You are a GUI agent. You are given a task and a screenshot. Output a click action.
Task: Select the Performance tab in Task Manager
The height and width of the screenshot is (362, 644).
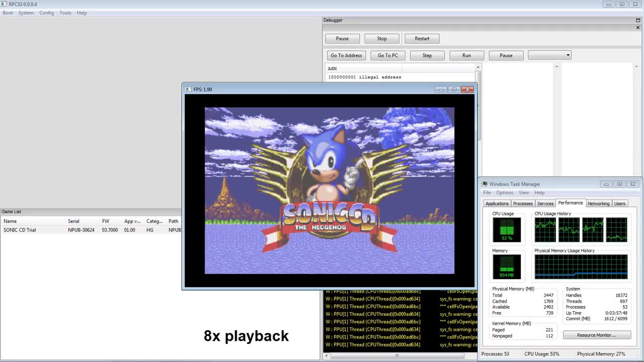pos(571,203)
